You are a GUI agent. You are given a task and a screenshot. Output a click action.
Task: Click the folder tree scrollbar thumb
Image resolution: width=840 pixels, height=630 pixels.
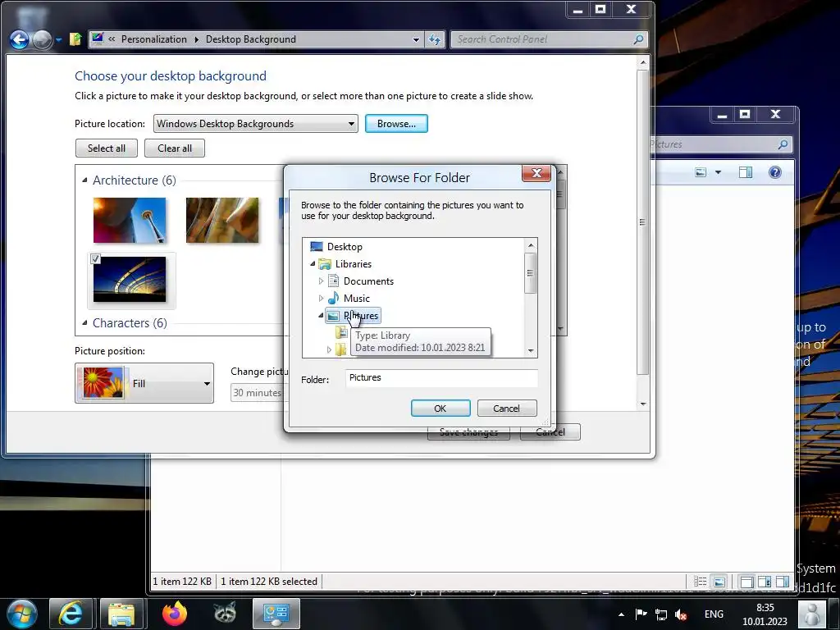click(531, 273)
